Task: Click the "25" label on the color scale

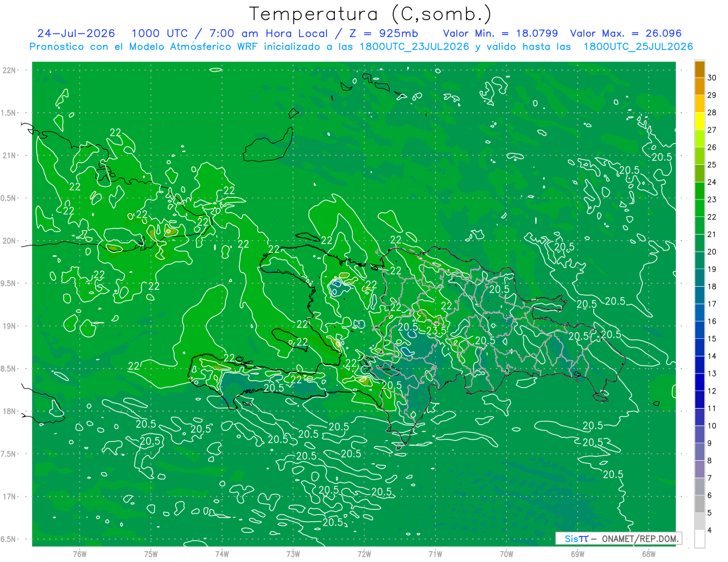Action: pyautogui.click(x=712, y=165)
